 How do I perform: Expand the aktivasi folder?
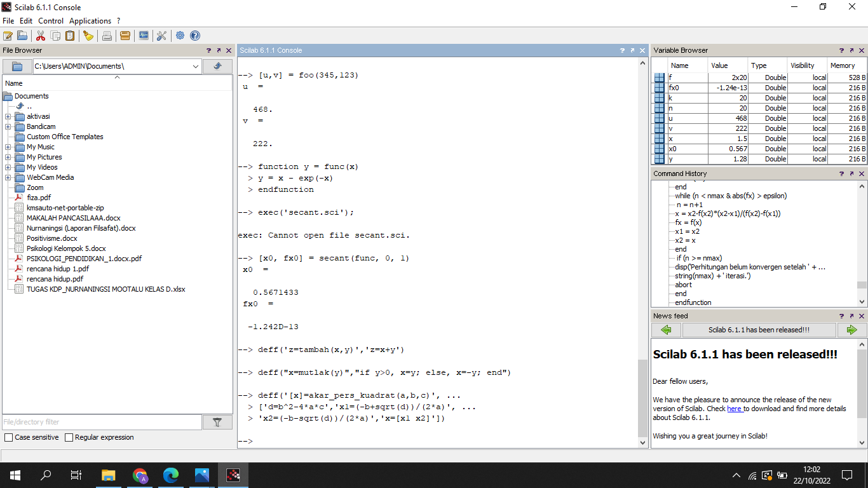point(8,116)
